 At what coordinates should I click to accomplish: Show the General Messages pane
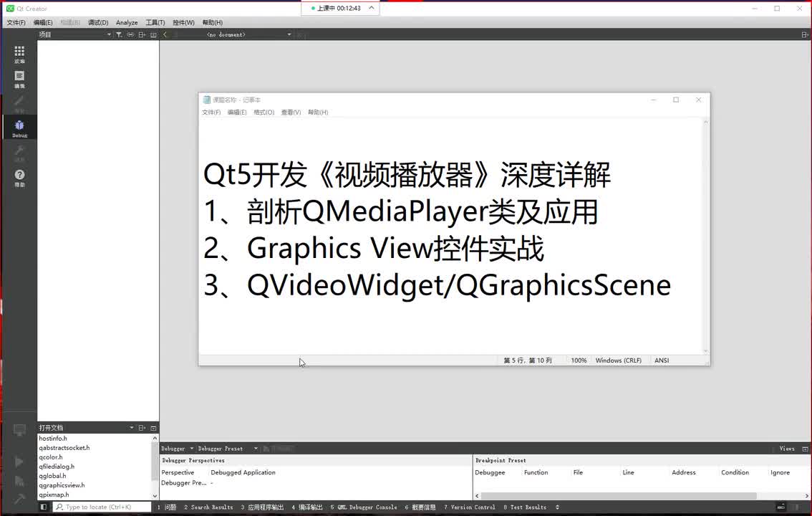point(420,507)
